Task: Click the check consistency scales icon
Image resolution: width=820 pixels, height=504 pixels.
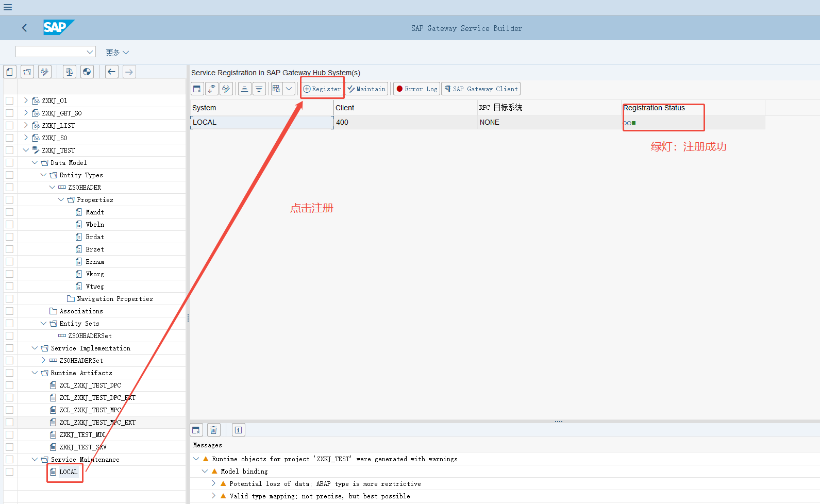Action: click(x=70, y=72)
